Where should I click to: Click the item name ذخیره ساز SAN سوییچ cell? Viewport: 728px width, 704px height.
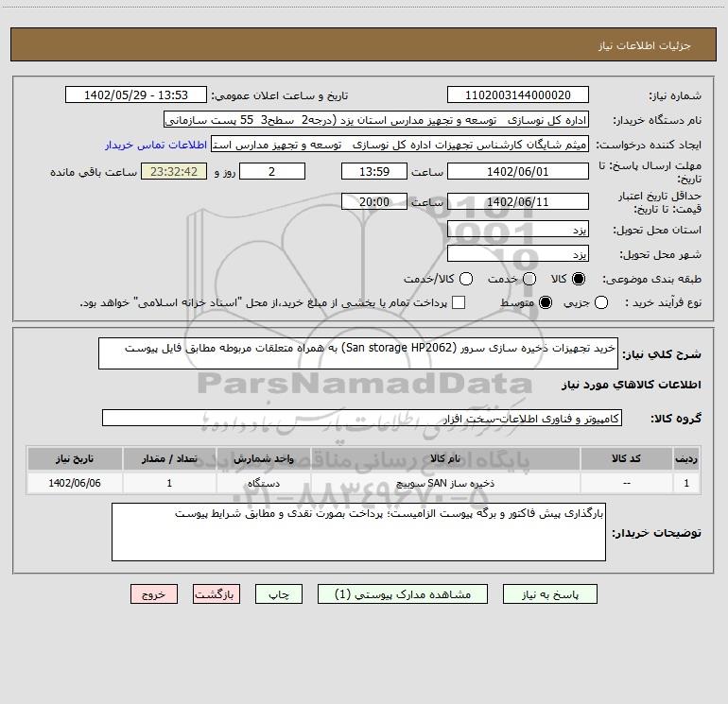coord(445,483)
